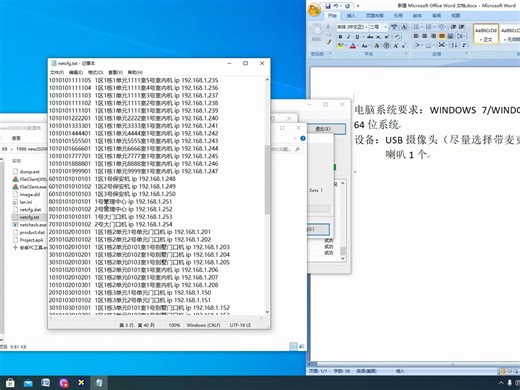The image size is (520, 390).
Task: Select the file lan.ini in File Explorer
Action: point(26,202)
